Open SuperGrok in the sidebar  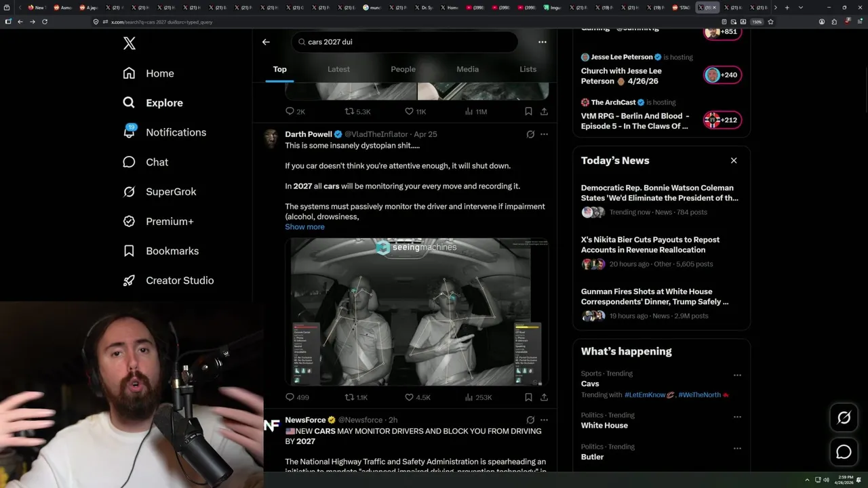pyautogui.click(x=159, y=192)
